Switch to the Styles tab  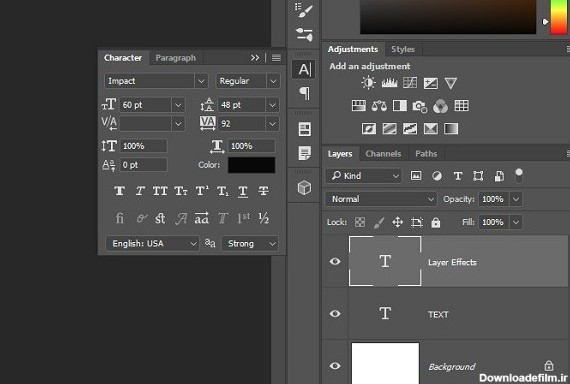pos(403,49)
